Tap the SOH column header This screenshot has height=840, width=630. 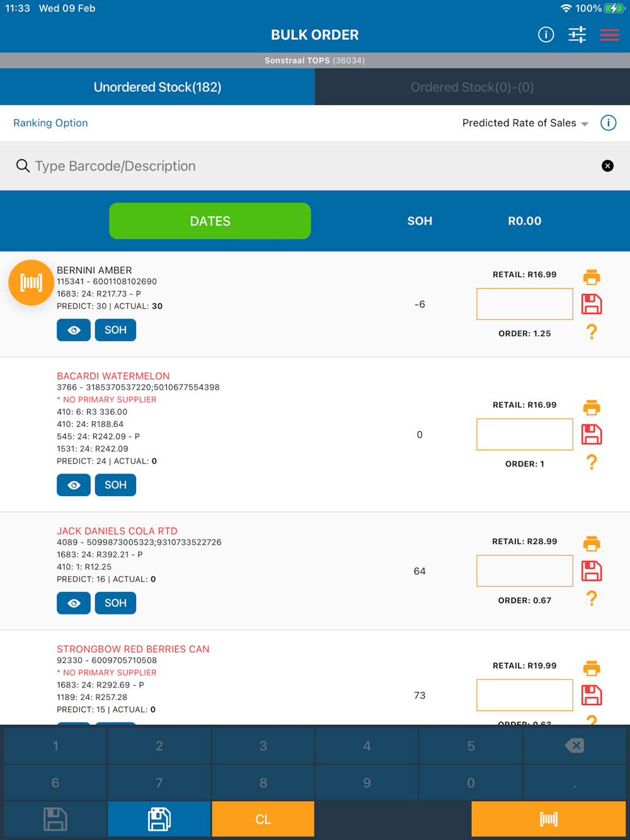pos(420,221)
